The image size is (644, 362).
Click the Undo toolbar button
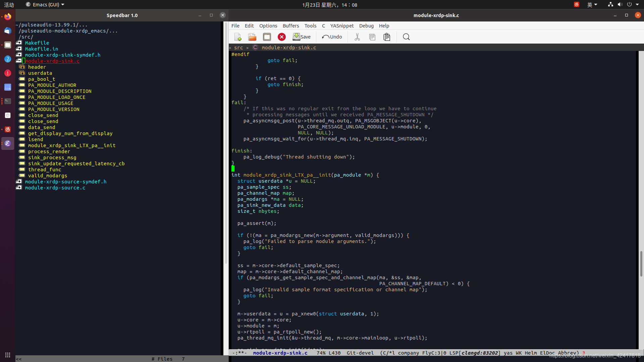[332, 37]
